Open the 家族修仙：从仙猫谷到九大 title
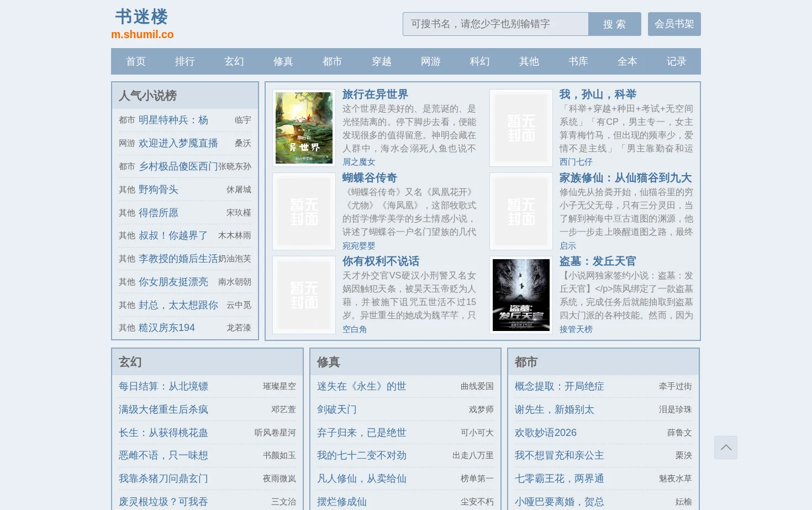 pos(626,178)
